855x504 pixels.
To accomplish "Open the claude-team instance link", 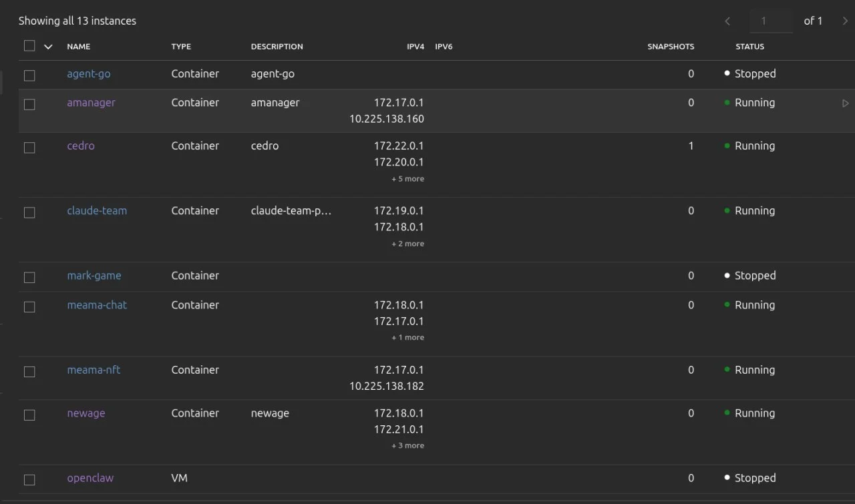I will 97,211.
